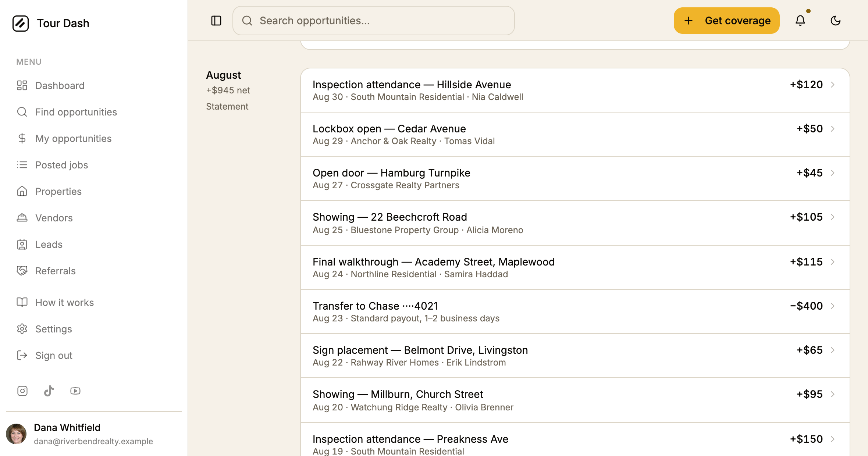Open TikTok social icon

(x=49, y=391)
